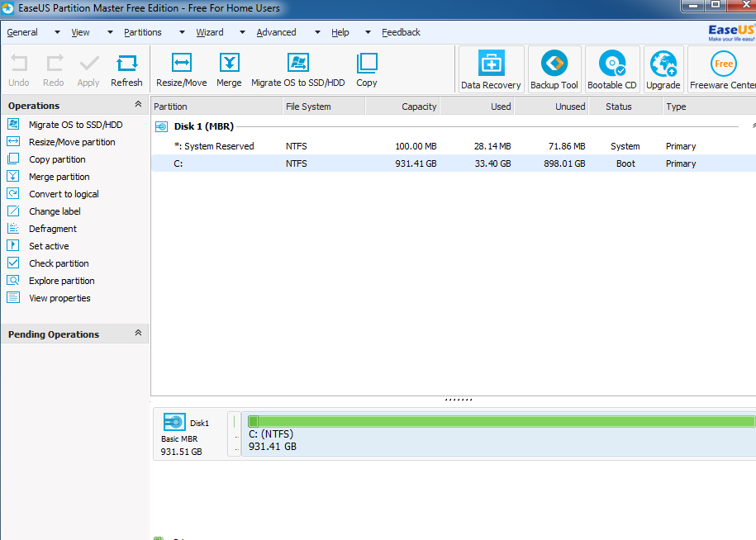Select Migrate OS to SSD/HDD in Operations panel
This screenshot has height=540, width=756.
coord(76,125)
